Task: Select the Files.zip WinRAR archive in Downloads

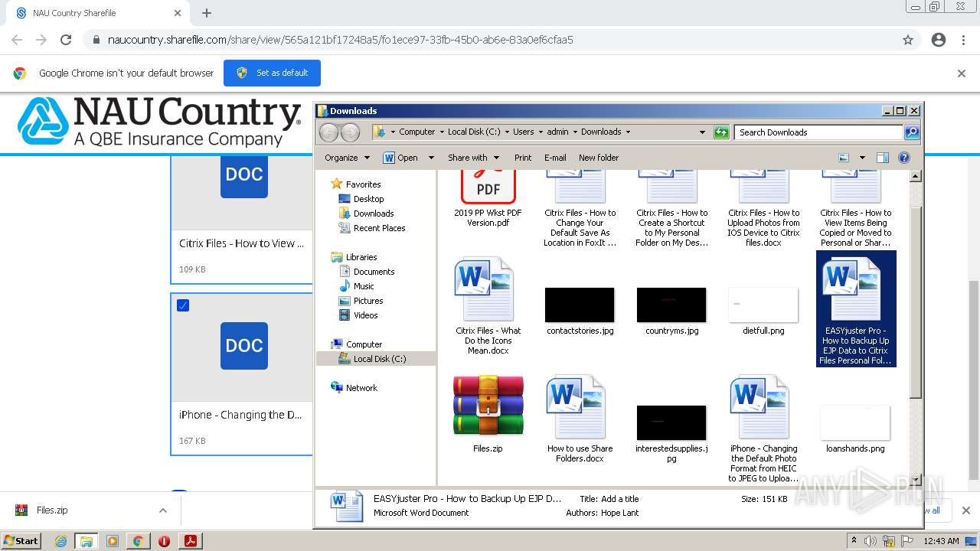Action: (x=488, y=414)
